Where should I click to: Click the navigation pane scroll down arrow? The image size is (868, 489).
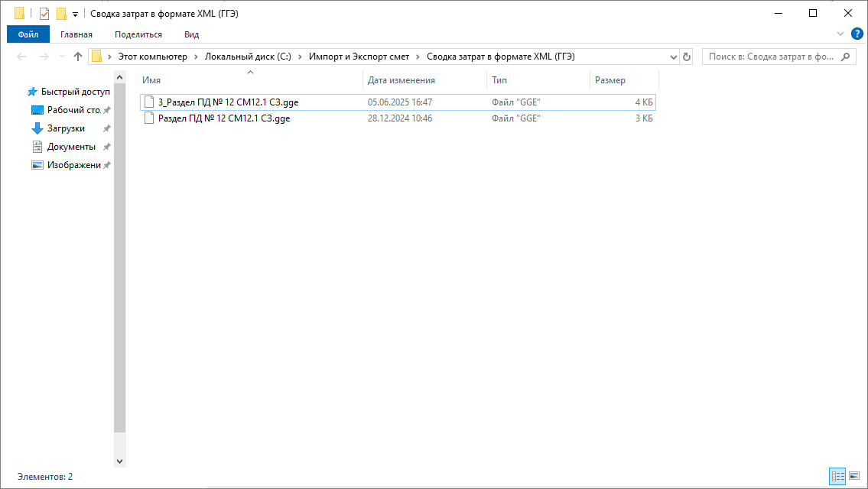[x=119, y=461]
